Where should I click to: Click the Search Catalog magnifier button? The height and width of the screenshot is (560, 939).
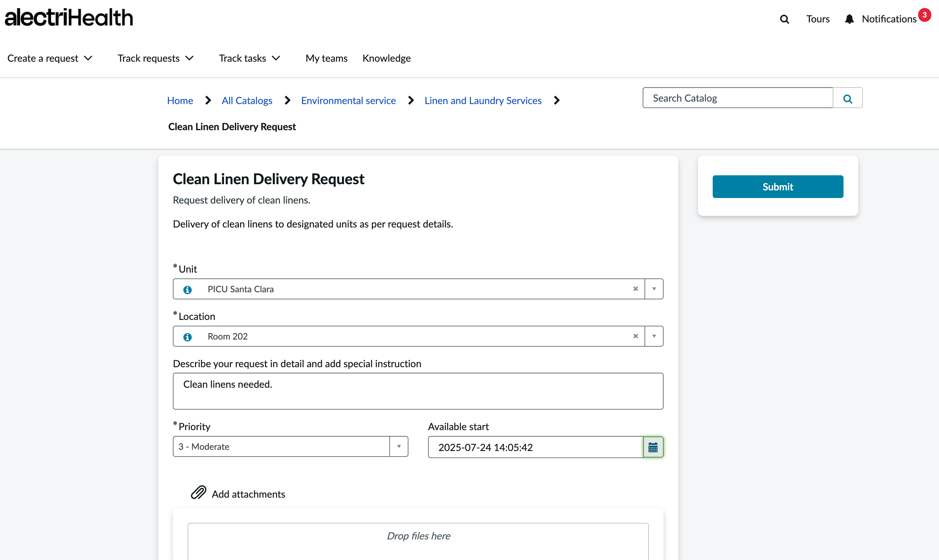point(848,98)
